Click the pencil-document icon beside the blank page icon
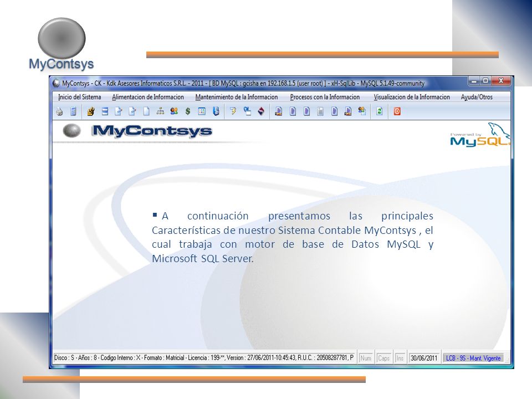Screen dimensions: 532x399 pos(132,111)
